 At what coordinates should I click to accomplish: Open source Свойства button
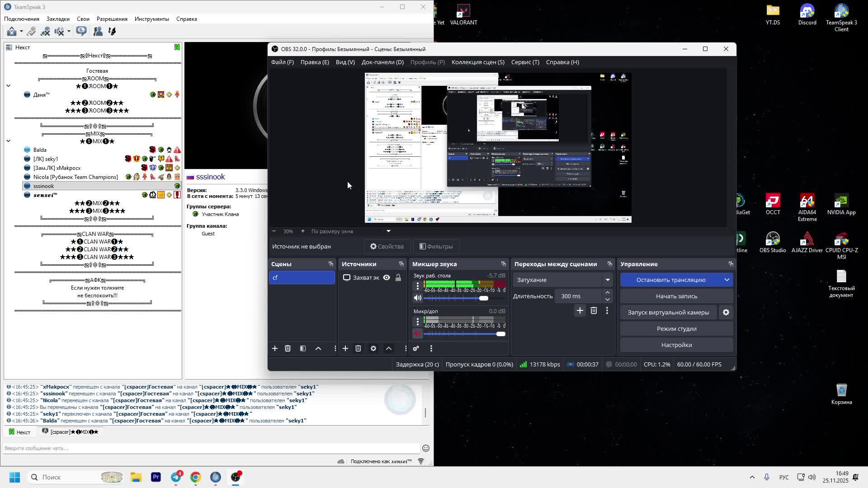click(x=387, y=246)
